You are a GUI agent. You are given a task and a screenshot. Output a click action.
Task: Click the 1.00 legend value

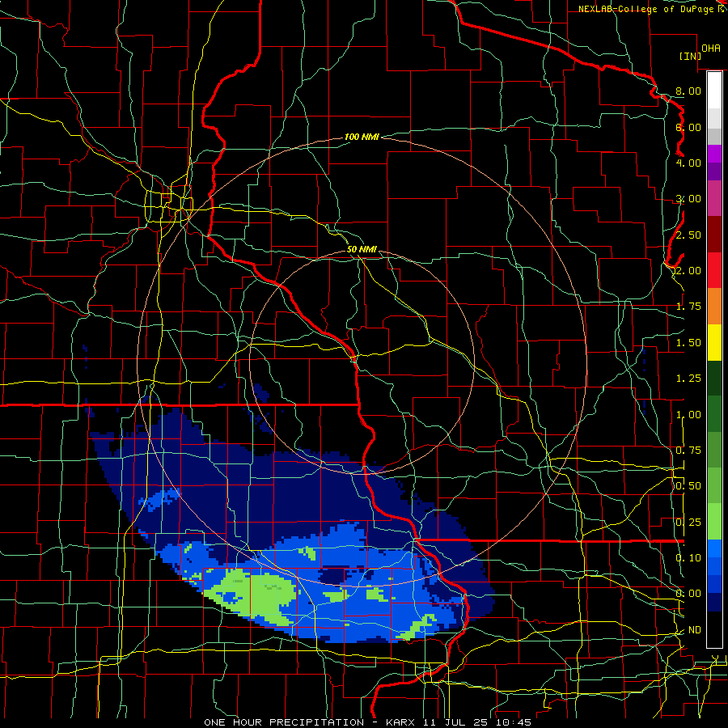(x=688, y=415)
